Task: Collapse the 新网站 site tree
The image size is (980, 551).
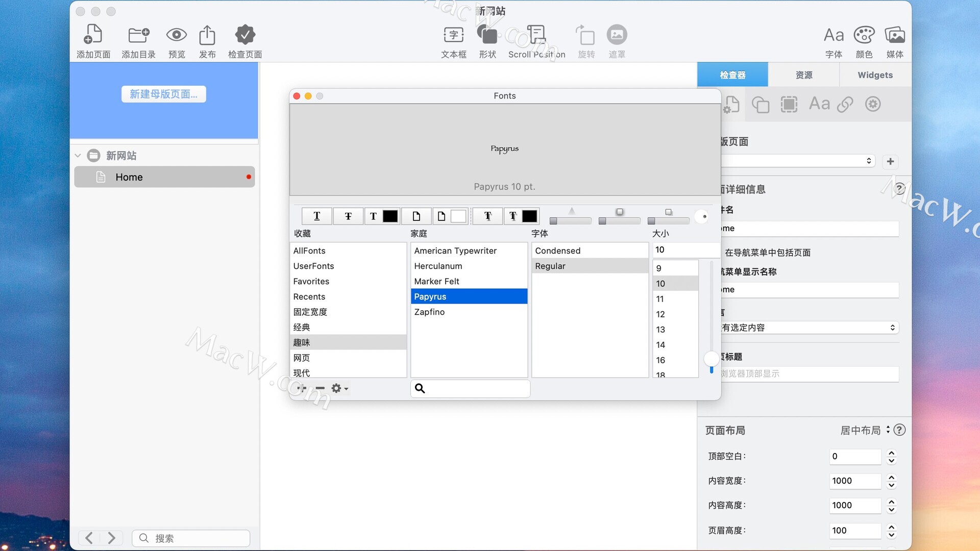Action: point(78,156)
